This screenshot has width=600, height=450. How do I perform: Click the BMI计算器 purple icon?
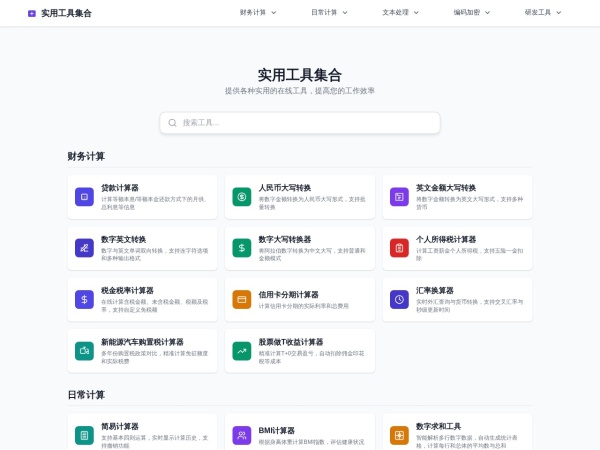242,435
